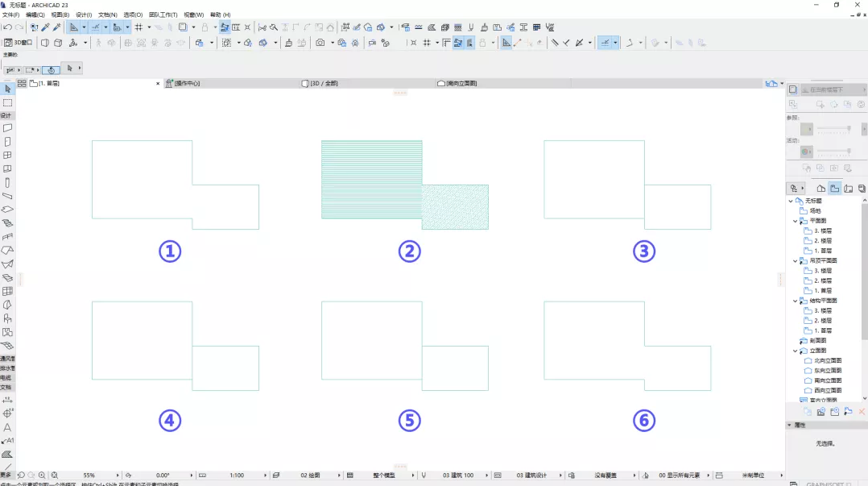Viewport: 868px width, 486px height.
Task: Close the [1. 首层] tab
Action: (158, 83)
